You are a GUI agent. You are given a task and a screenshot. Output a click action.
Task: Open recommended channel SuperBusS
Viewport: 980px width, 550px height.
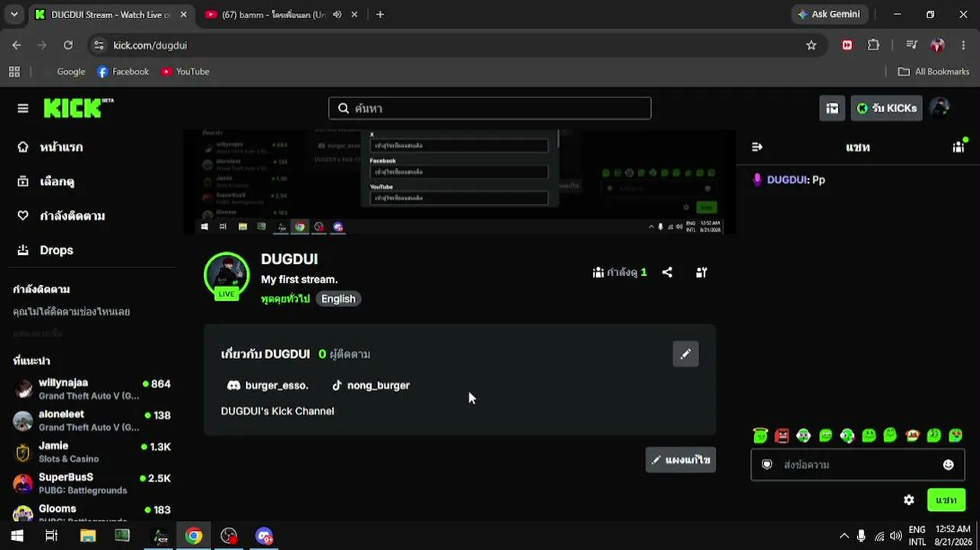coord(92,484)
